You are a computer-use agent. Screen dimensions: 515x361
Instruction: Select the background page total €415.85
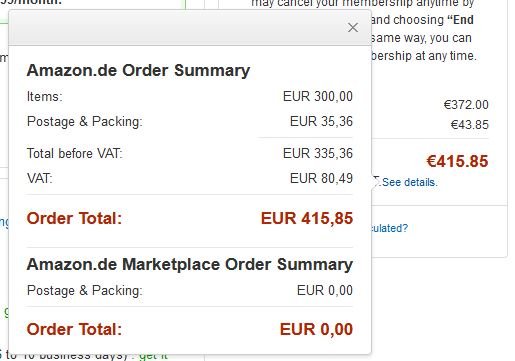(x=457, y=161)
